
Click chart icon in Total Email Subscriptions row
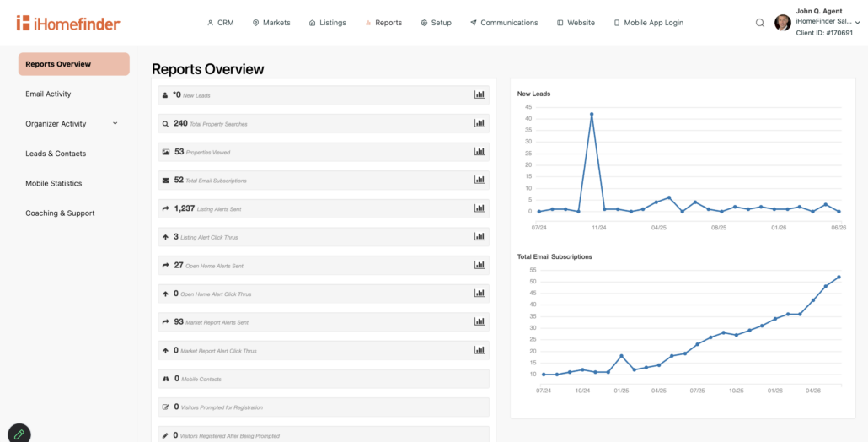coord(480,180)
